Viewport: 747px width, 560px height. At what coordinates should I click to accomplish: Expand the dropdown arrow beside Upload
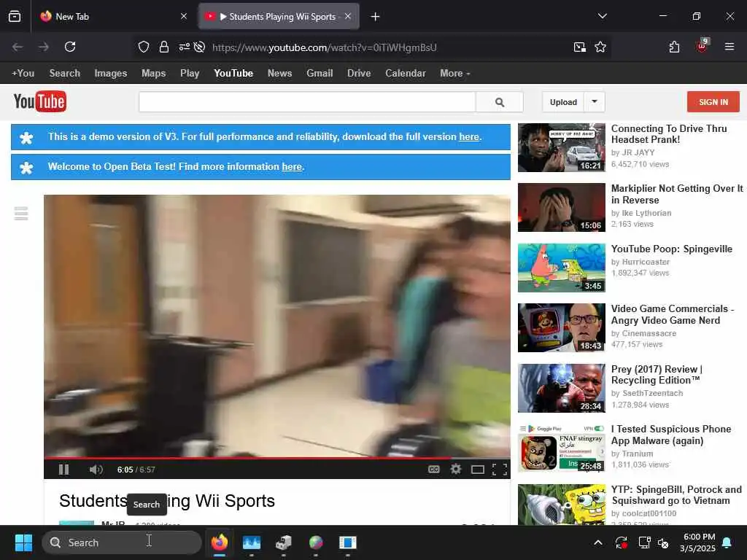click(595, 102)
